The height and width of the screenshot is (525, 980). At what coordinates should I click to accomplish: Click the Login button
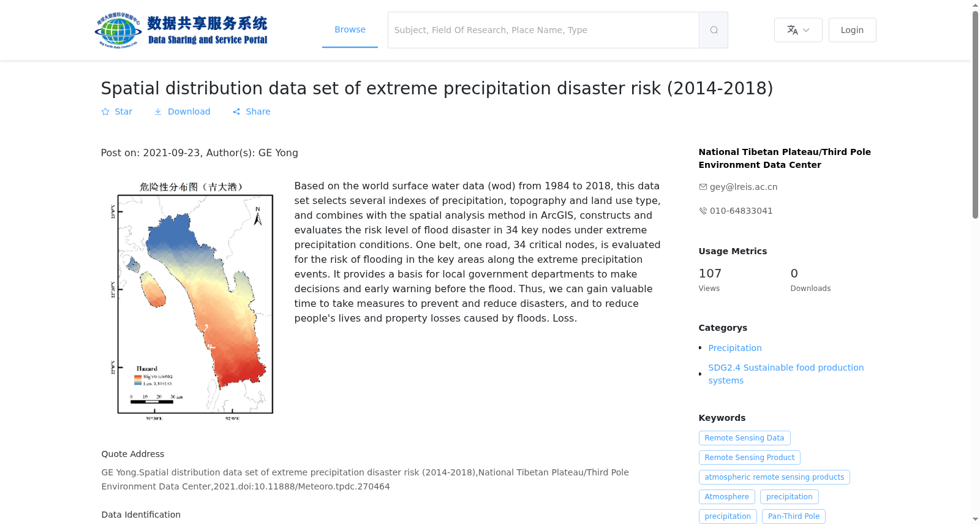pos(852,30)
